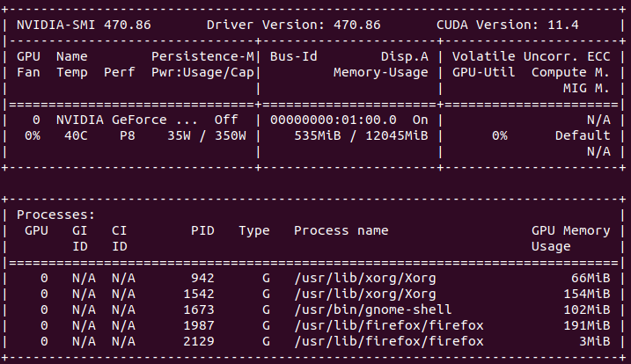Click the P8 performance state
The image size is (631, 364).
pos(128,135)
